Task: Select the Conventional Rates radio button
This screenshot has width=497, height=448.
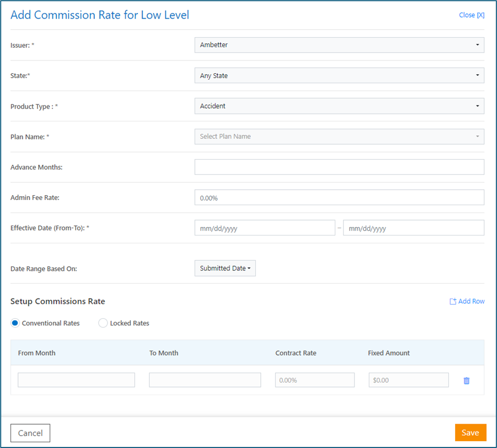Action: (15, 323)
